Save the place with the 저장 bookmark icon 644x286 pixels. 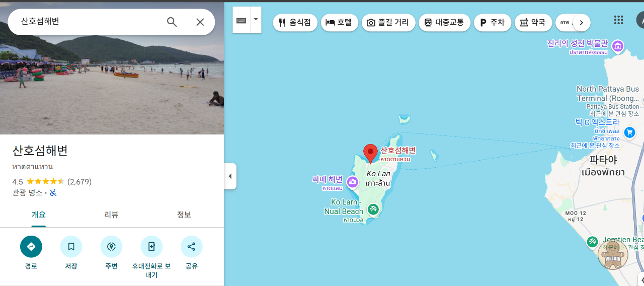(71, 247)
